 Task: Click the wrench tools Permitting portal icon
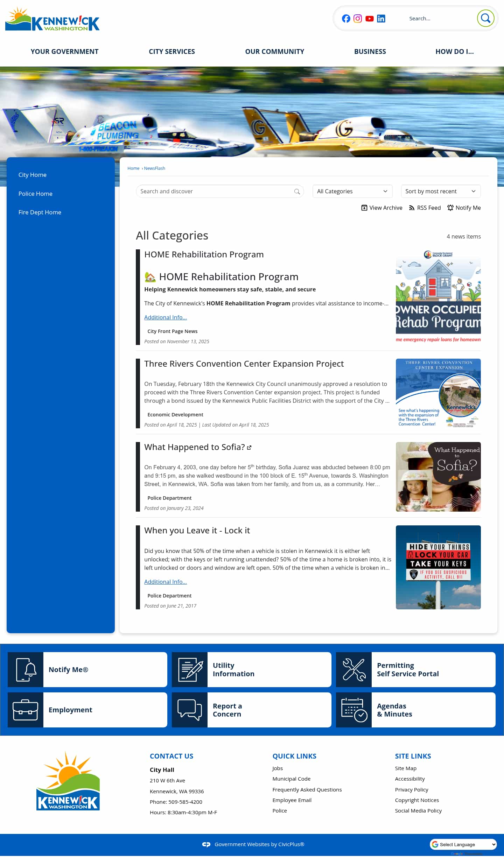click(x=354, y=670)
